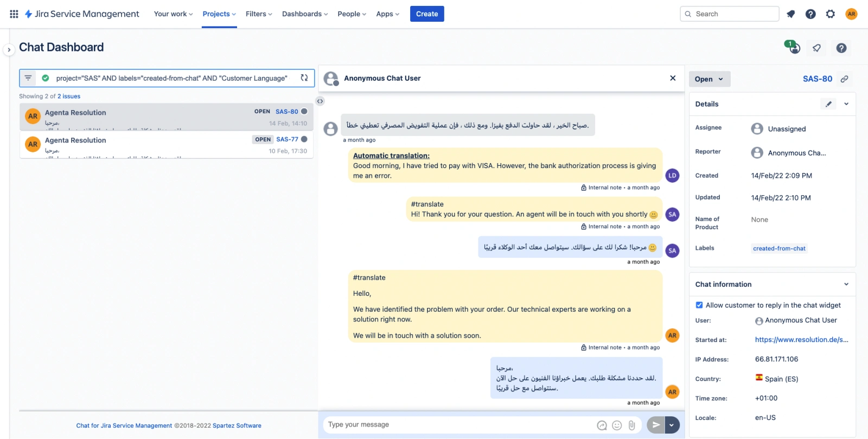The height and width of the screenshot is (439, 868).
Task: Open the Apps menu
Action: point(387,14)
